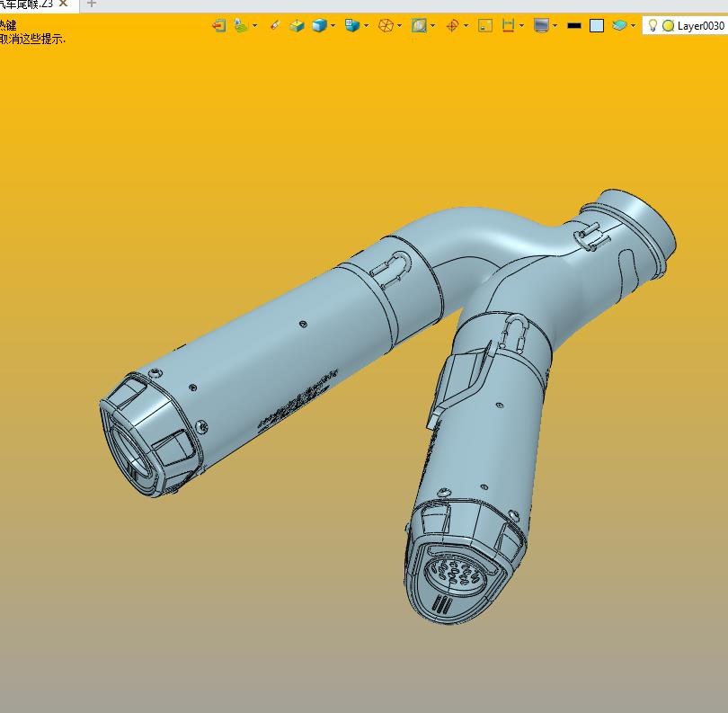This screenshot has height=713, width=728.
Task: Expand the zoom magnifier dropdown arrow
Action: point(432,26)
